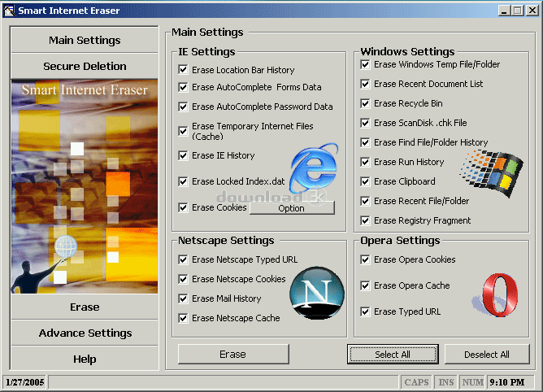This screenshot has width=543, height=392.
Task: Click the Select All button
Action: (x=393, y=355)
